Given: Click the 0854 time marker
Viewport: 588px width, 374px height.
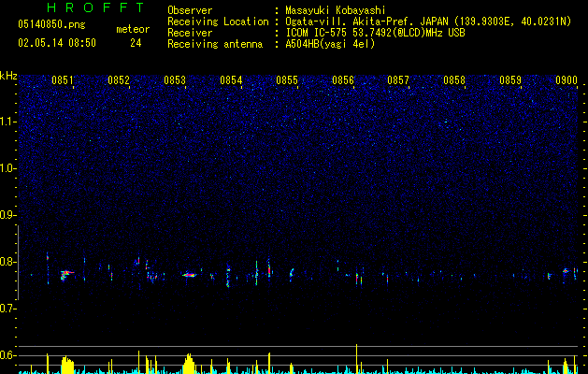Looking at the screenshot, I should pyautogui.click(x=231, y=80).
